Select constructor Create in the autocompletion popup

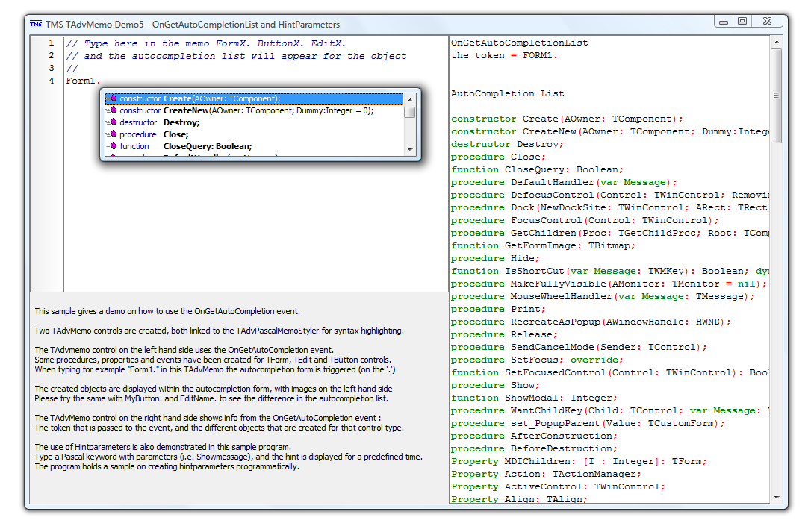point(254,98)
